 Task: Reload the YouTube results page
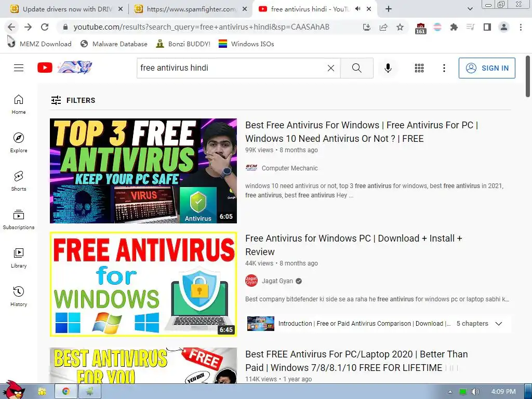pos(45,27)
